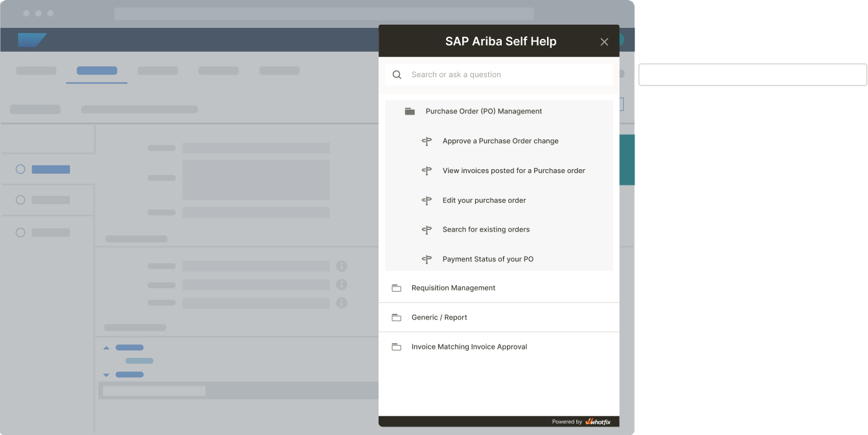Click the walkthrough icon for Edit your purchase order
Screen dimensions: 868x435
pos(427,200)
